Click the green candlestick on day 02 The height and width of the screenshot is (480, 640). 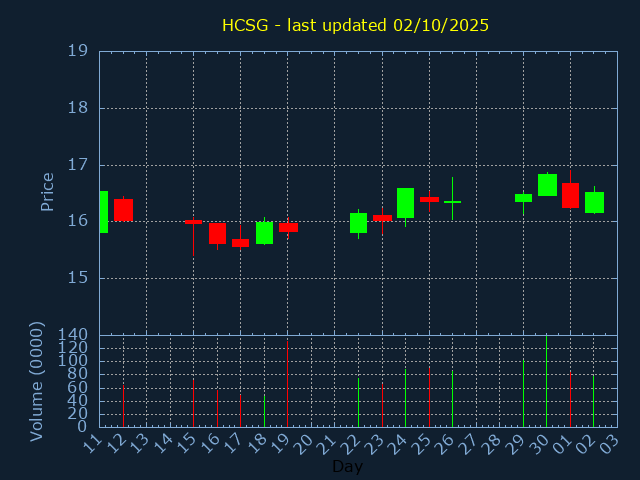[x=594, y=202]
